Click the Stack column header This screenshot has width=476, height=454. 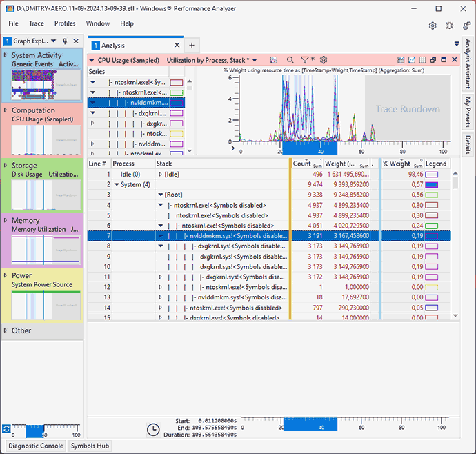221,164
